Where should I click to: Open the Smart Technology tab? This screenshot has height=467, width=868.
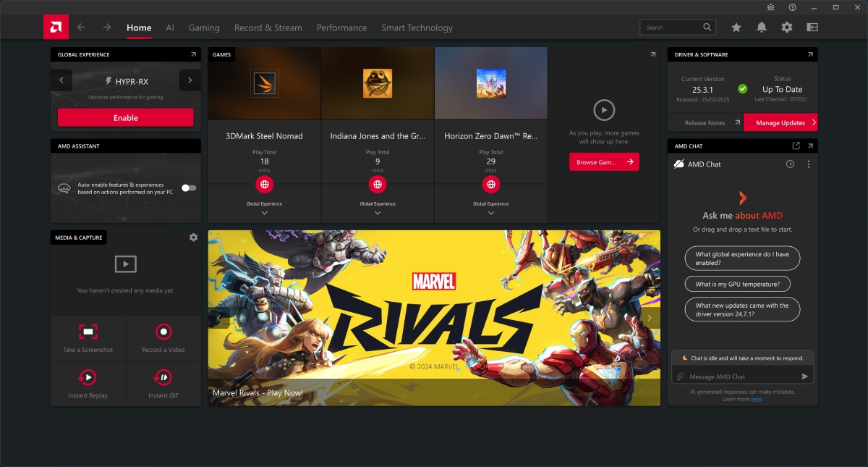click(417, 28)
